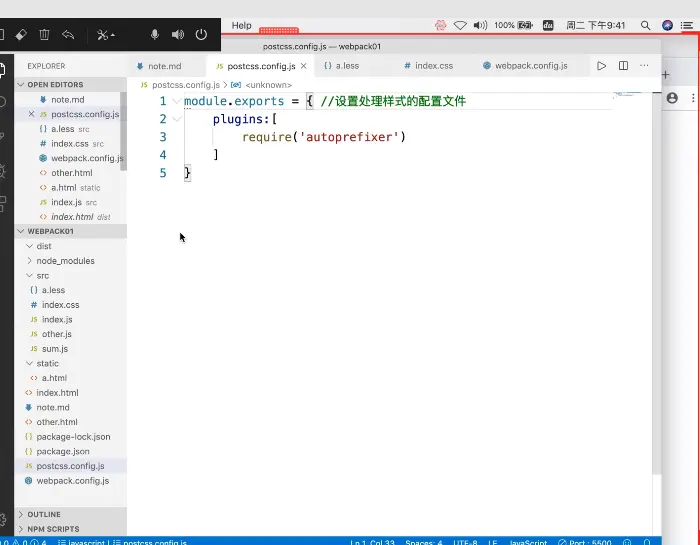Click the power button in recording toolbar
This screenshot has height=545, width=700.
coord(201,34)
